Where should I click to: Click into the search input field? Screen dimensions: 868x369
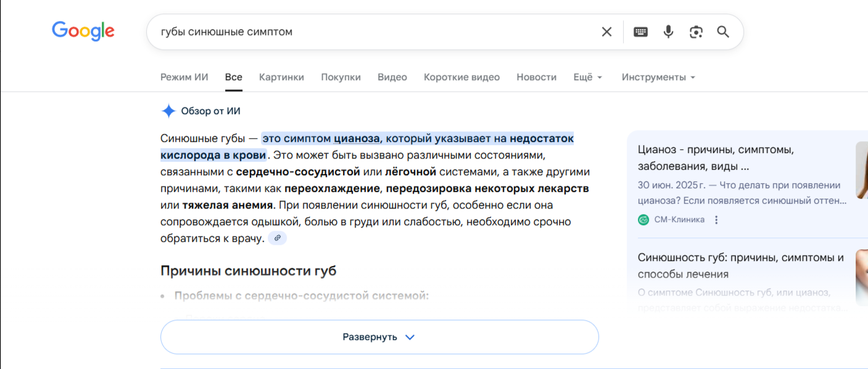click(370, 32)
